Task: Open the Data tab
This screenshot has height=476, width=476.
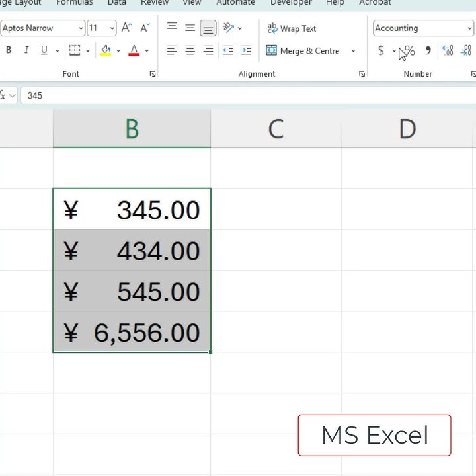Action: coord(117,3)
